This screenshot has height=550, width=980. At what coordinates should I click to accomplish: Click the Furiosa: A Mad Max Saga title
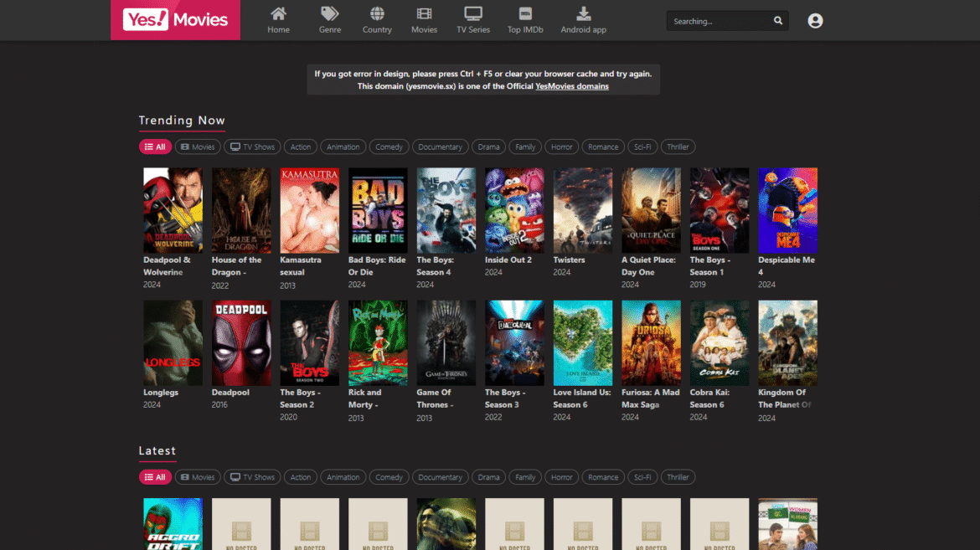[651, 398]
